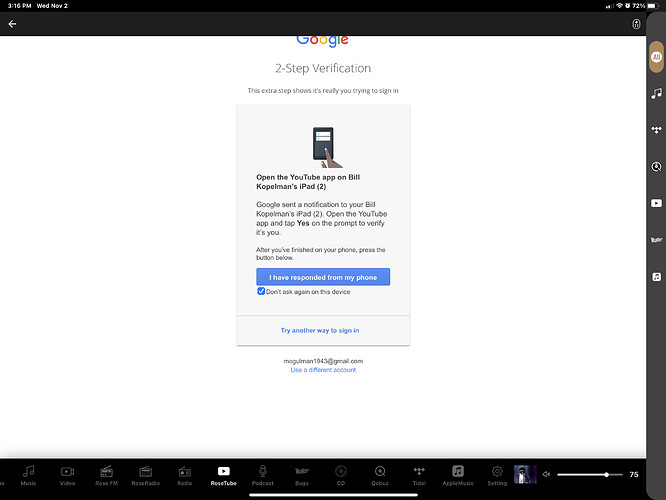Image resolution: width=666 pixels, height=500 pixels.
Task: Open the Qobuz tab in the bottom bar
Action: pos(380,475)
